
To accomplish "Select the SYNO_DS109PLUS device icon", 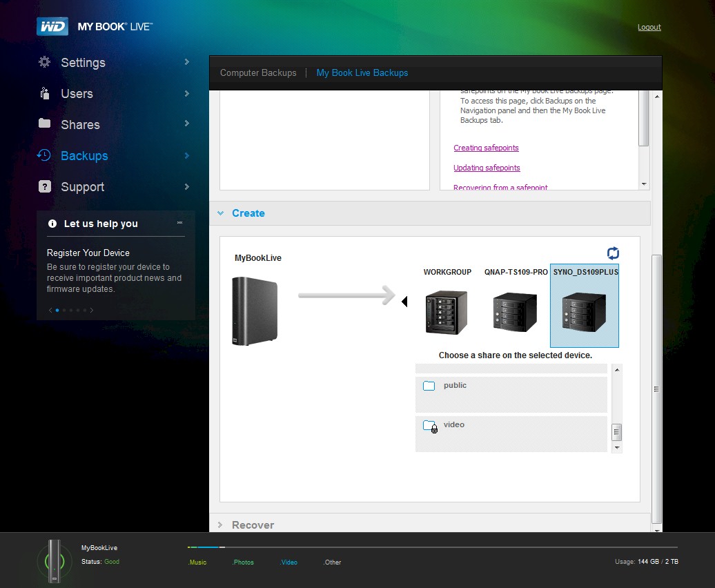I will (x=584, y=312).
